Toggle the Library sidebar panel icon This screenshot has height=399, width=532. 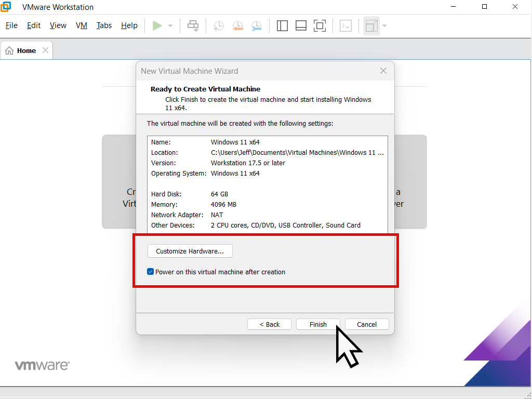coord(282,25)
